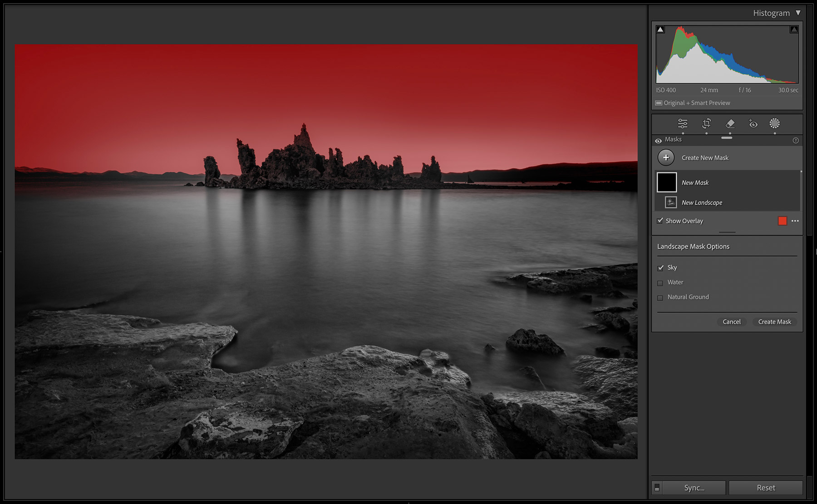Click the Histogram panel title
This screenshot has width=817, height=504.
click(771, 13)
